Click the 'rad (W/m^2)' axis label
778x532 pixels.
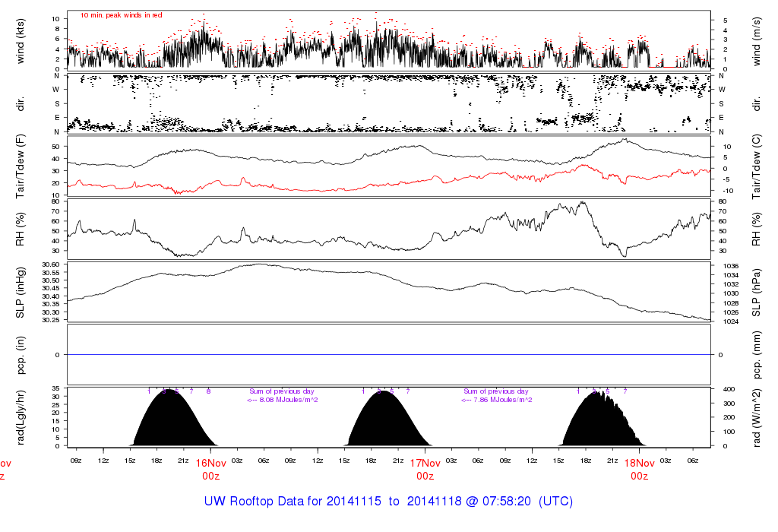click(x=756, y=417)
